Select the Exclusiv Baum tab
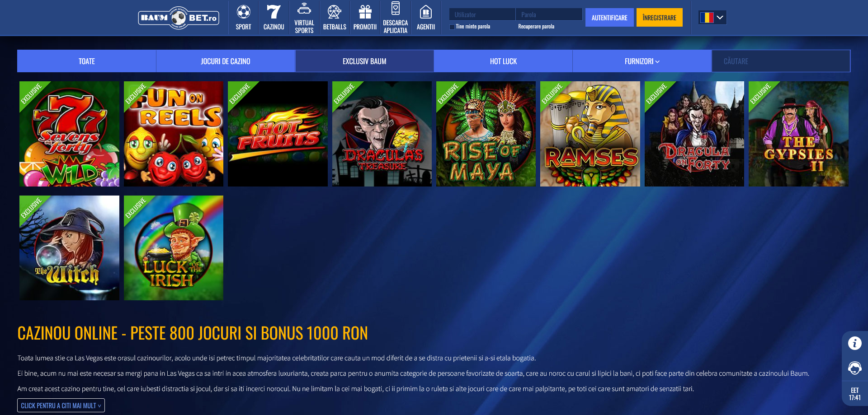 [x=364, y=61]
